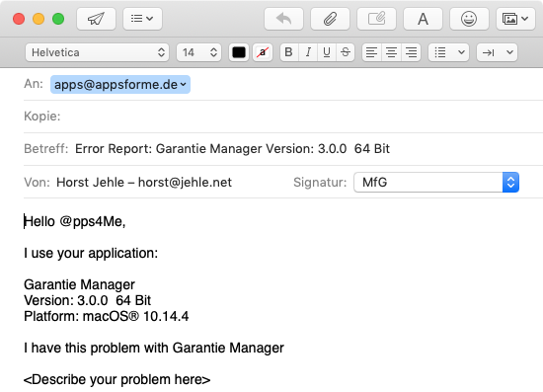Click the '<Describe your problem here>' placeholder
543x392 pixels.
coord(117,380)
